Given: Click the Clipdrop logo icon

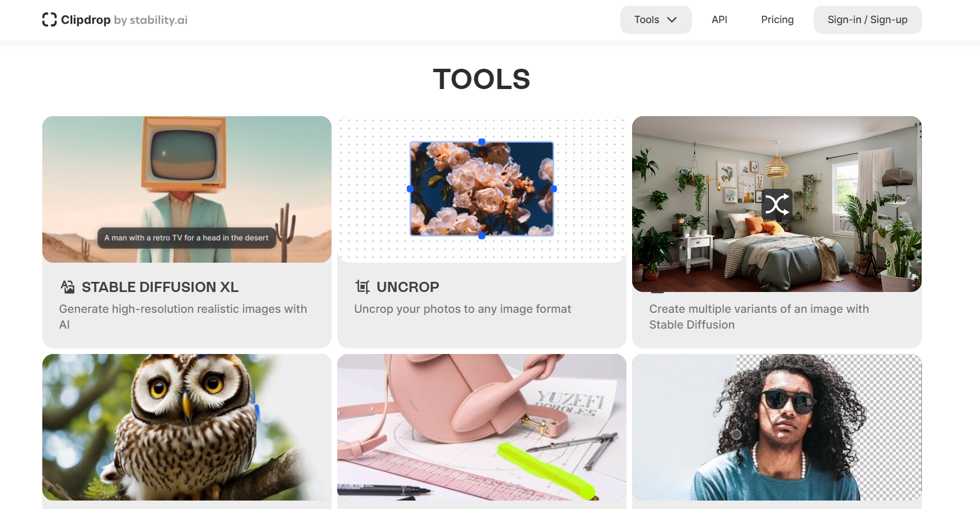Looking at the screenshot, I should click(x=50, y=20).
